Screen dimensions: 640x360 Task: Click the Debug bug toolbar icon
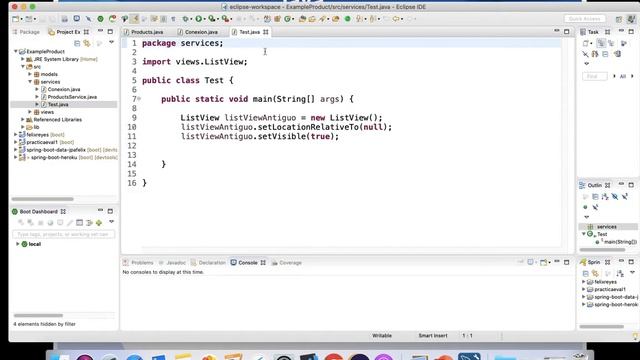[x=186, y=19]
